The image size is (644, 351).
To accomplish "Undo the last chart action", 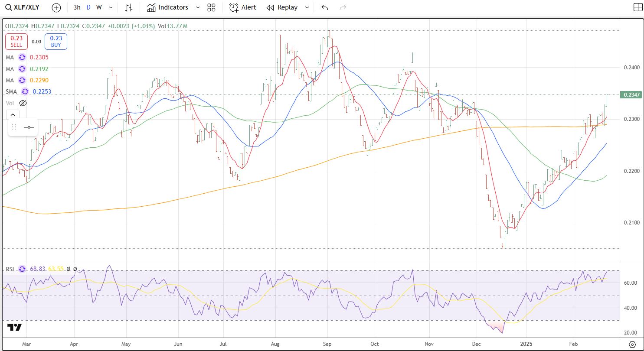I will click(x=325, y=7).
